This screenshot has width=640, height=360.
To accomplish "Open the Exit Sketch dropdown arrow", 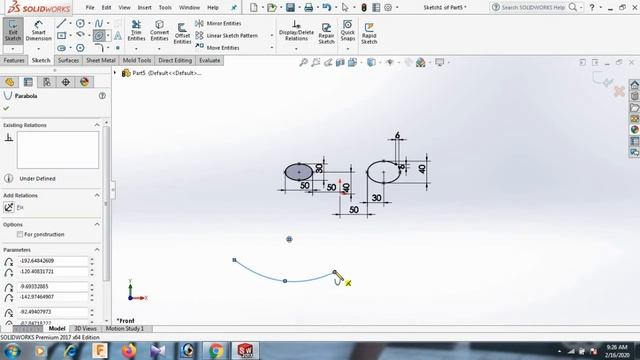I will click(13, 49).
